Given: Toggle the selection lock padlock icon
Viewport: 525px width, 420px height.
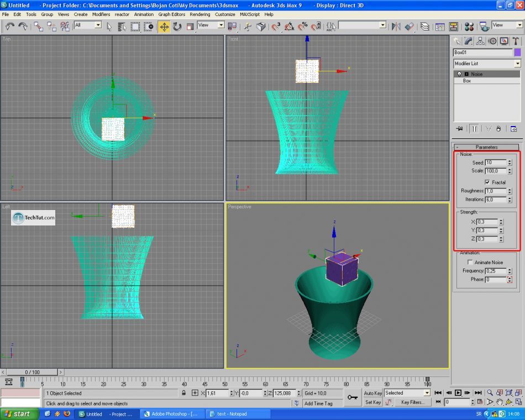Looking at the screenshot, I should pyautogui.click(x=183, y=393).
